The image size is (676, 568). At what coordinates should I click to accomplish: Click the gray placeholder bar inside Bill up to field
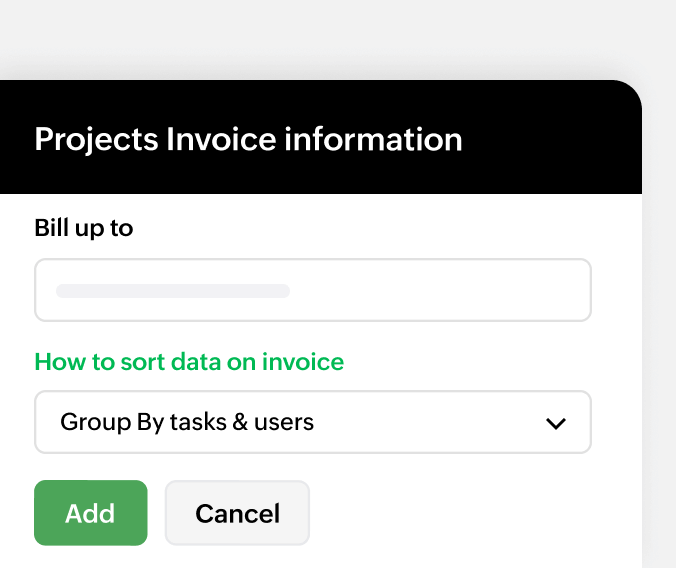[172, 291]
